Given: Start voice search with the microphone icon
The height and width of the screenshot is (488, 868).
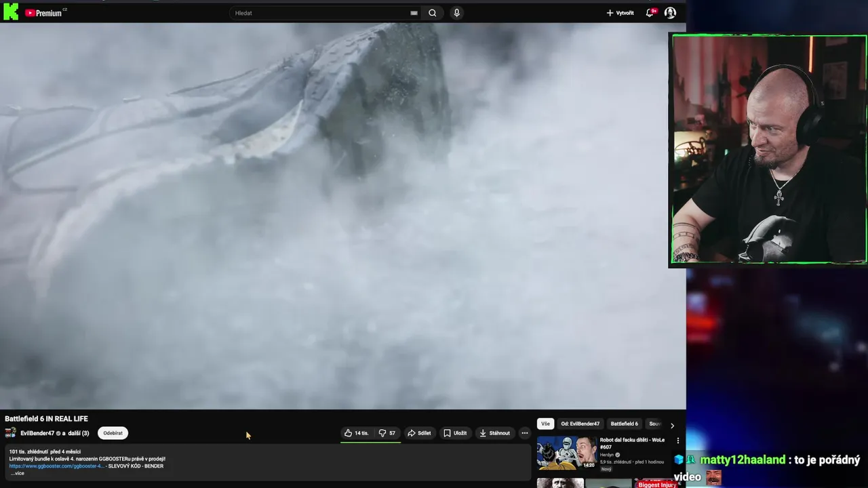Looking at the screenshot, I should (x=456, y=13).
